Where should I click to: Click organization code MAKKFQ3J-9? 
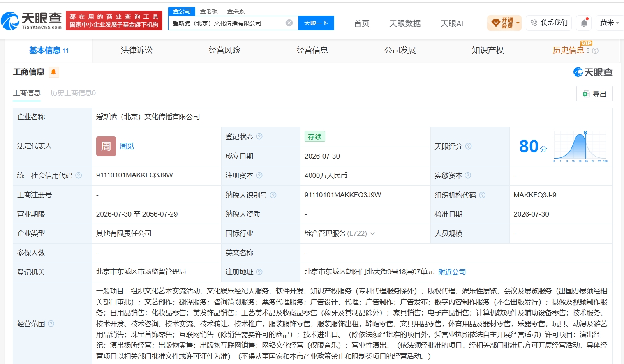pos(535,195)
